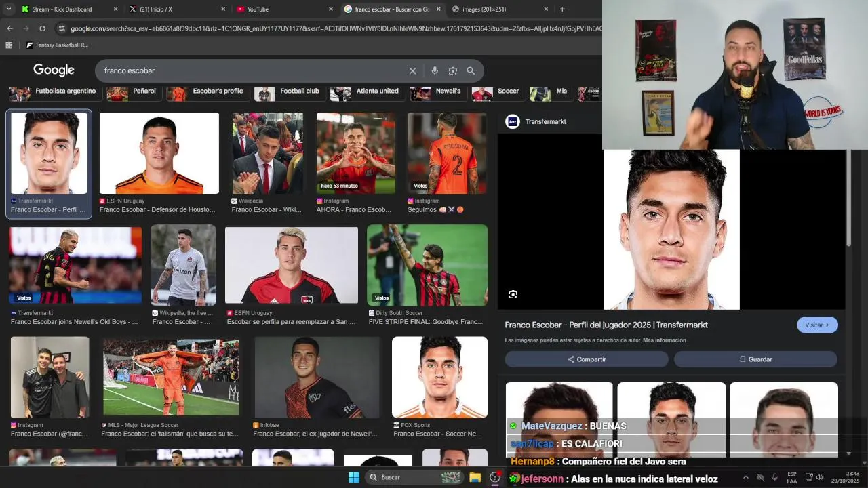This screenshot has width=868, height=488.
Task: Open the Instagram 'Seguimos' image result
Action: (x=447, y=153)
